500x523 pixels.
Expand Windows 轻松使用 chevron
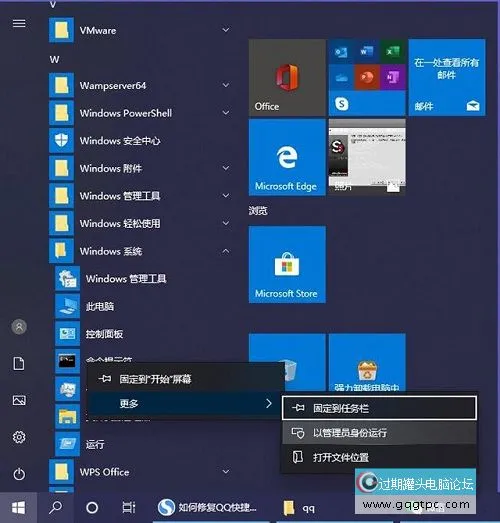pyautogui.click(x=226, y=223)
